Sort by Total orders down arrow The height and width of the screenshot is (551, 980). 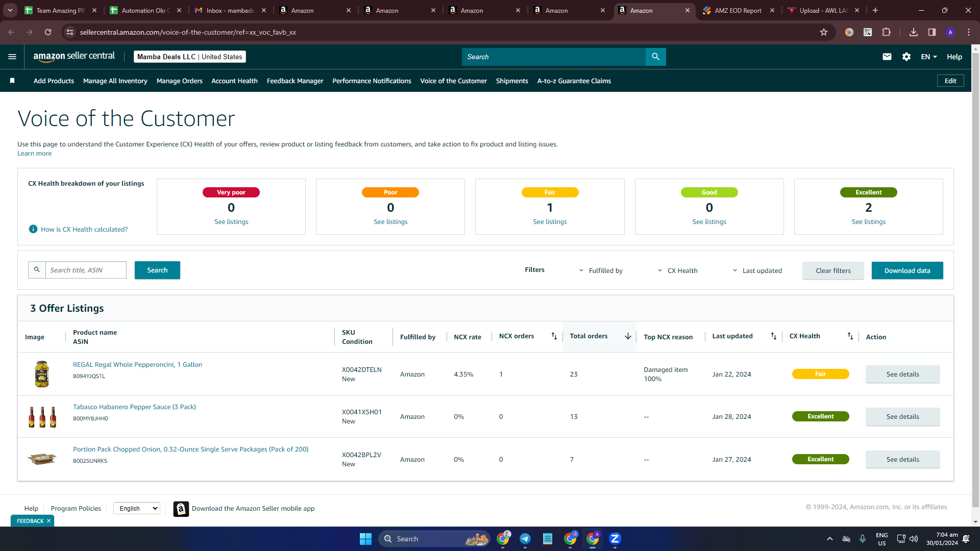coord(628,336)
